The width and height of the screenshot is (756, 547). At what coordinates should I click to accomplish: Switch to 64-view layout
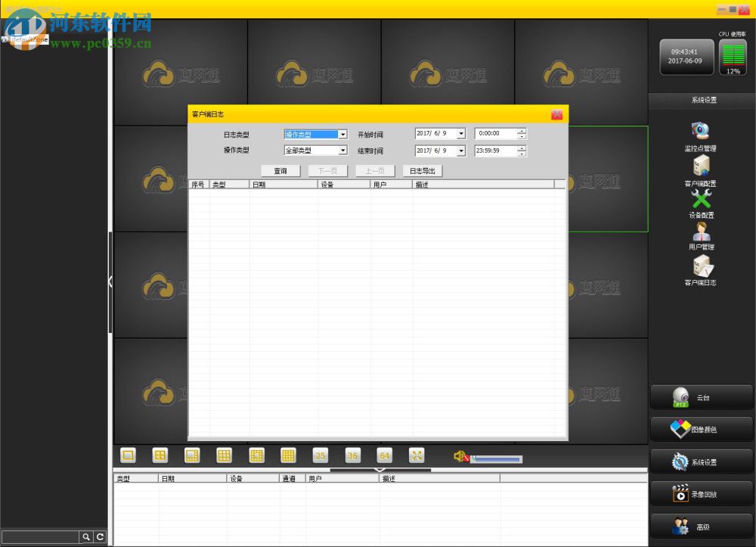pos(384,455)
